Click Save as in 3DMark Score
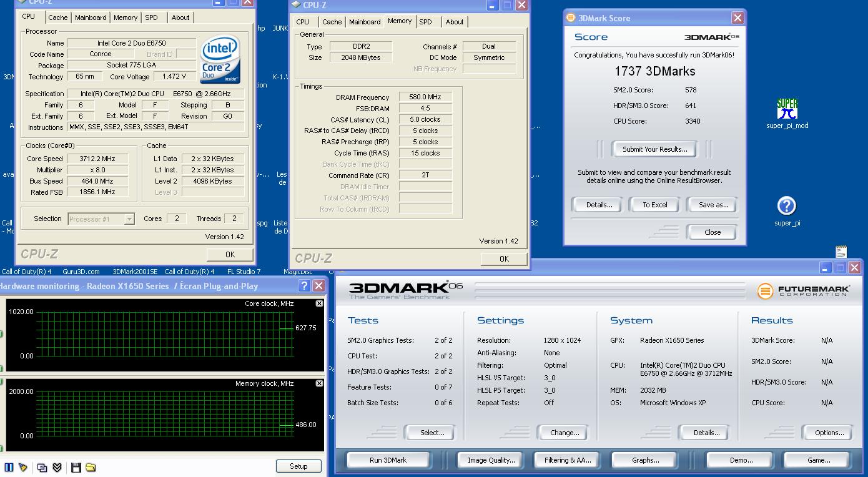This screenshot has width=868, height=477. click(x=713, y=205)
